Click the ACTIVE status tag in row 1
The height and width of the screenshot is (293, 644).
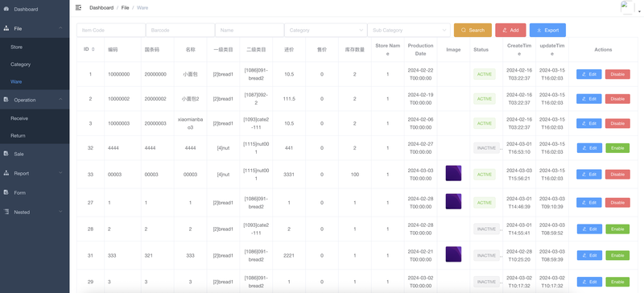pos(485,74)
